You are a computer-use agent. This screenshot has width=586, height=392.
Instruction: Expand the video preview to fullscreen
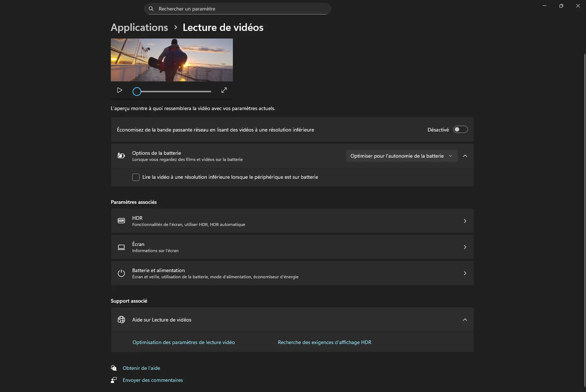tap(224, 90)
